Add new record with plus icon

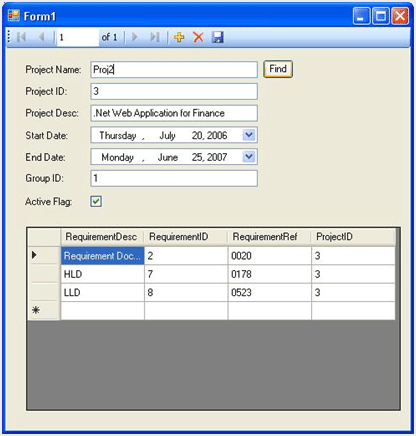(x=179, y=37)
